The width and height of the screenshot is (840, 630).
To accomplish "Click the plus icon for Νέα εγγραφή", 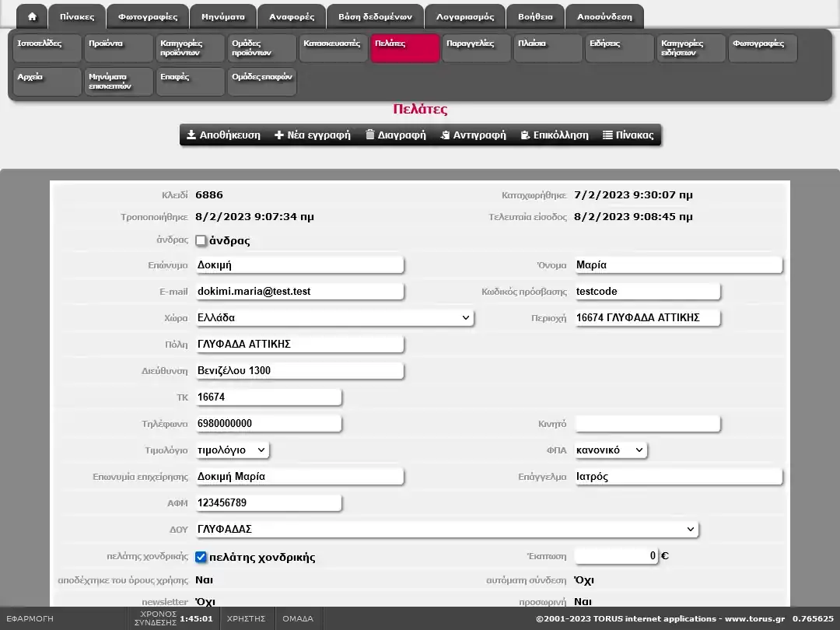I will click(279, 135).
